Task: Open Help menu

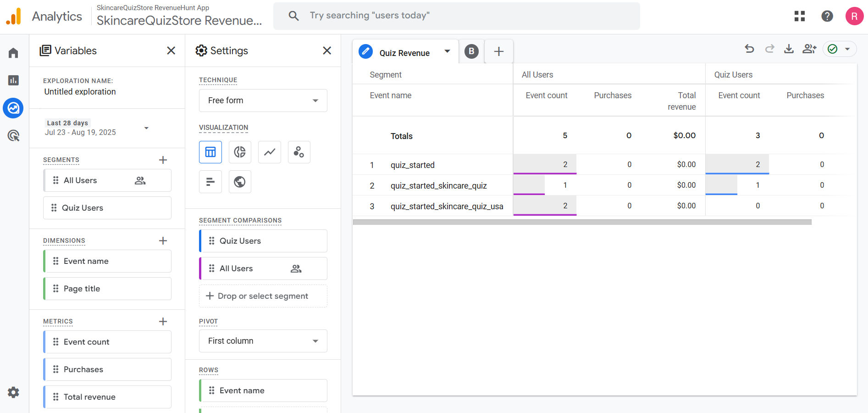Action: point(827,16)
